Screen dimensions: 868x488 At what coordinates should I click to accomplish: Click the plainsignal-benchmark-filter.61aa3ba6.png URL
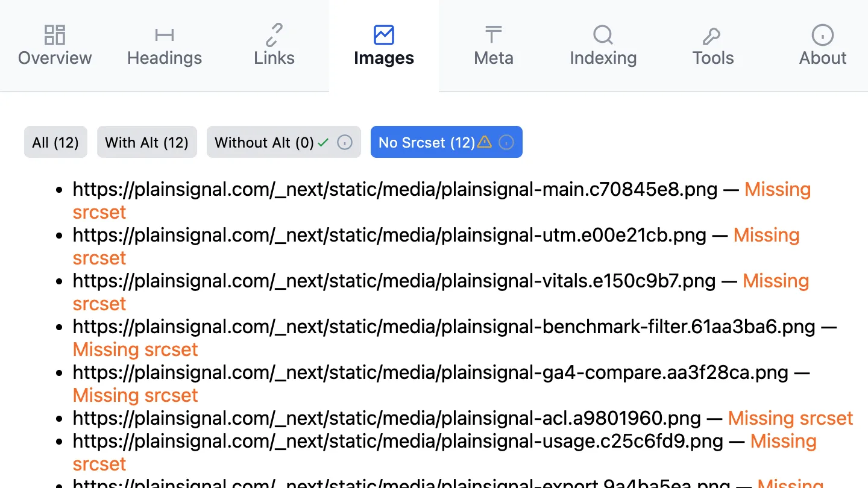444,327
